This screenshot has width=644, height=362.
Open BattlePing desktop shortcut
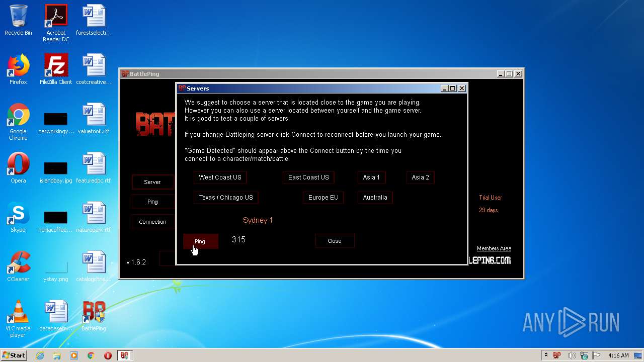click(x=94, y=316)
